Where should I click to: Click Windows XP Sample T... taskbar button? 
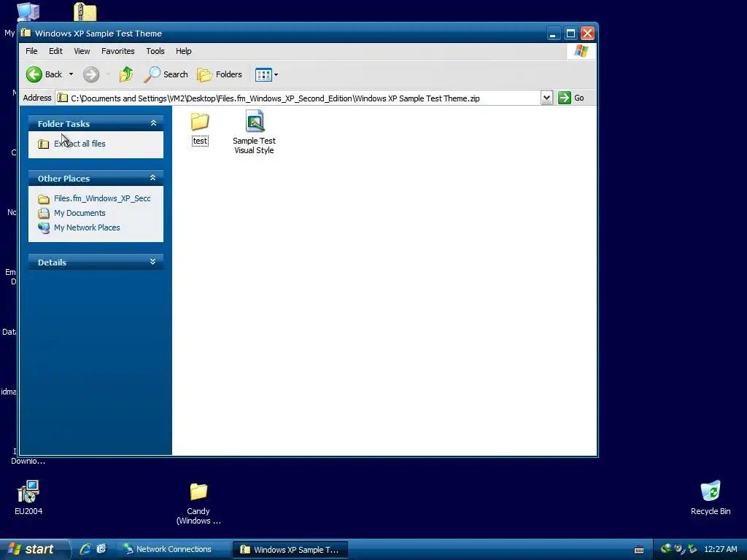(x=290, y=550)
